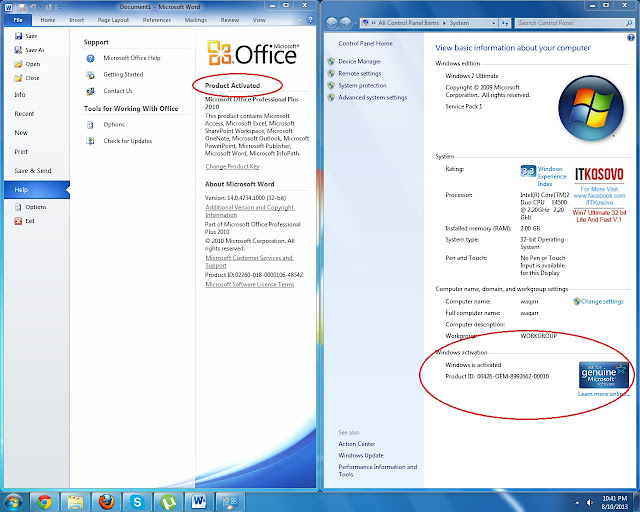640x512 pixels.
Task: Open the Windows Explorer taskbar folder
Action: pos(76,502)
